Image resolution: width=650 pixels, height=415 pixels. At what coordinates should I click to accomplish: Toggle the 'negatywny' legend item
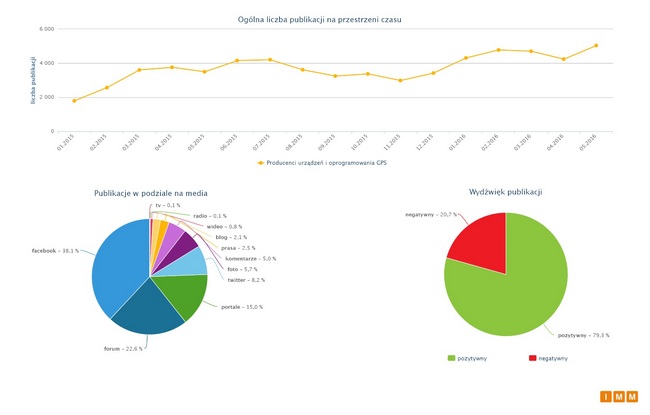pyautogui.click(x=553, y=357)
